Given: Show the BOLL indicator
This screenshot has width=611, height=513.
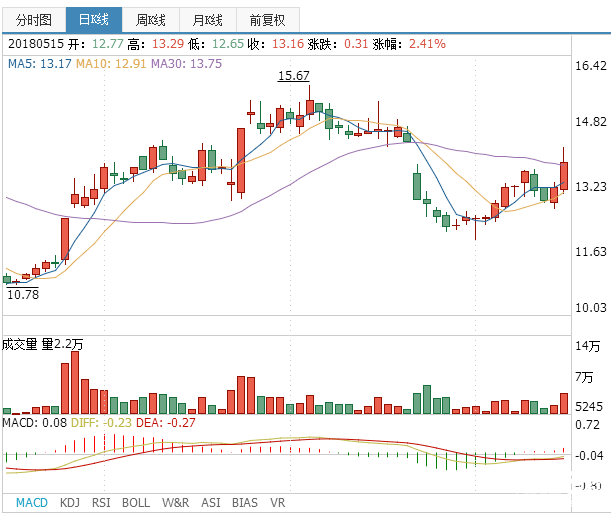Looking at the screenshot, I should (136, 502).
